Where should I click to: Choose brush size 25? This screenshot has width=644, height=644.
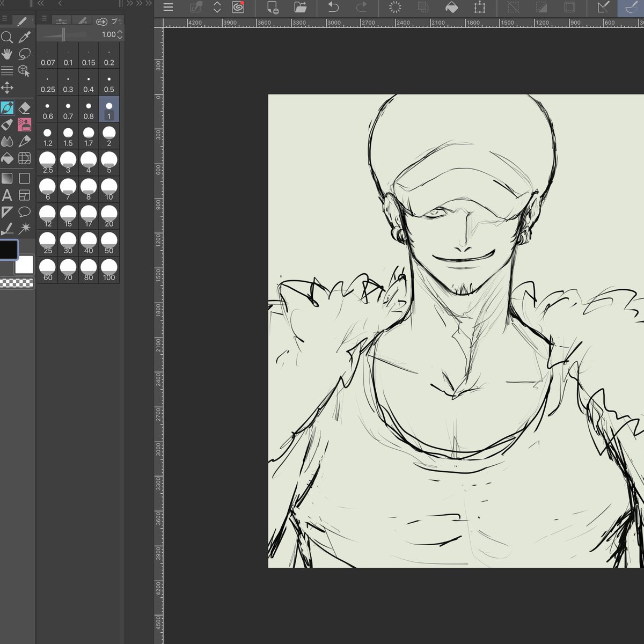click(x=48, y=244)
